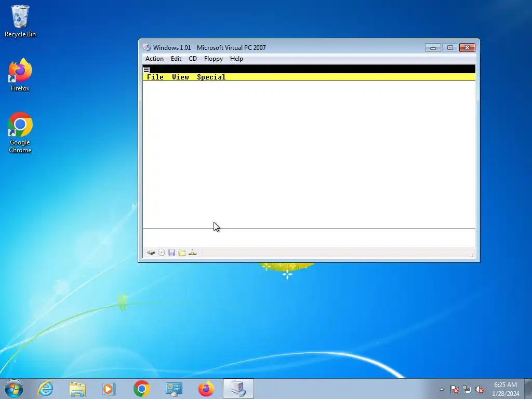Open the Control Panel taskbar icon
The image size is (532, 399).
pos(174,389)
